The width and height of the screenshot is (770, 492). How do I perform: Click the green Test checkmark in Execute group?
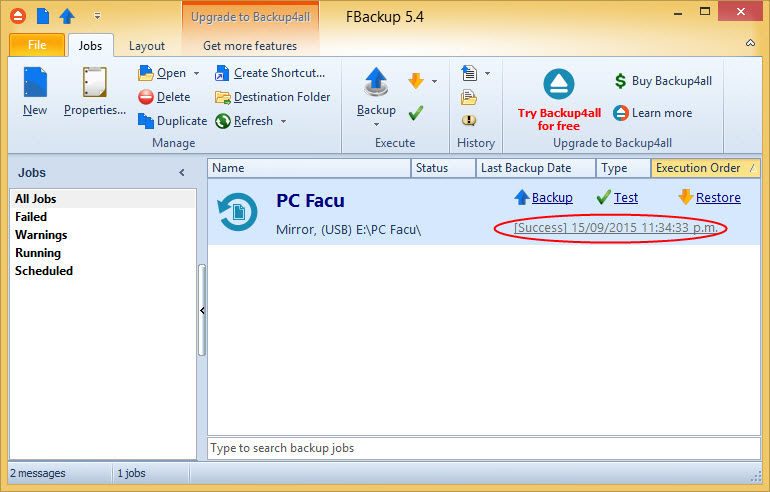click(x=415, y=113)
